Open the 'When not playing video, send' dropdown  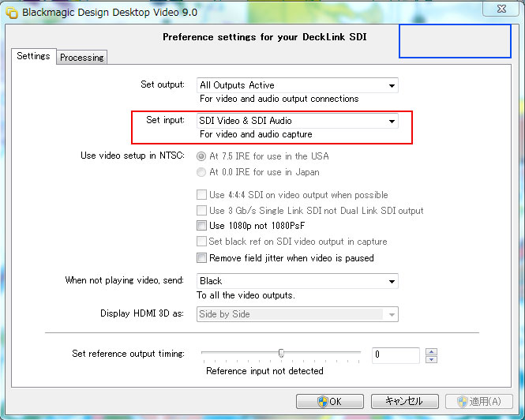pyautogui.click(x=298, y=281)
